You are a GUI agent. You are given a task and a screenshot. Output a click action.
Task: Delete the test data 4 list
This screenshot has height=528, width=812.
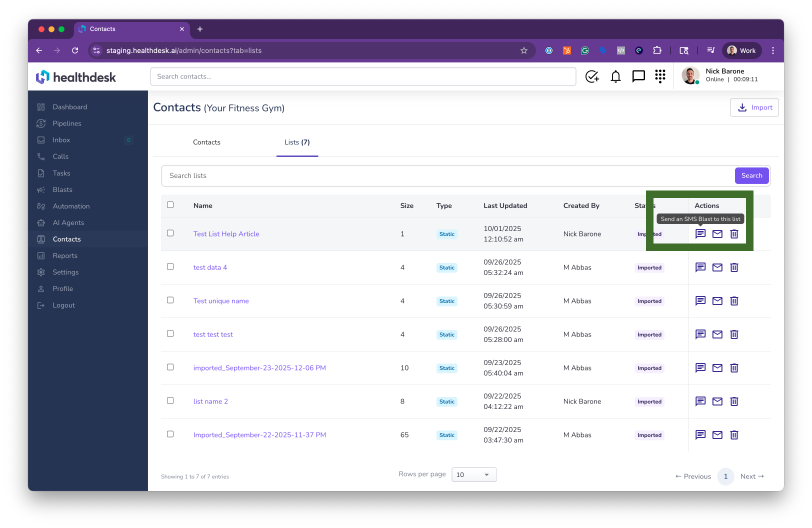[734, 267]
